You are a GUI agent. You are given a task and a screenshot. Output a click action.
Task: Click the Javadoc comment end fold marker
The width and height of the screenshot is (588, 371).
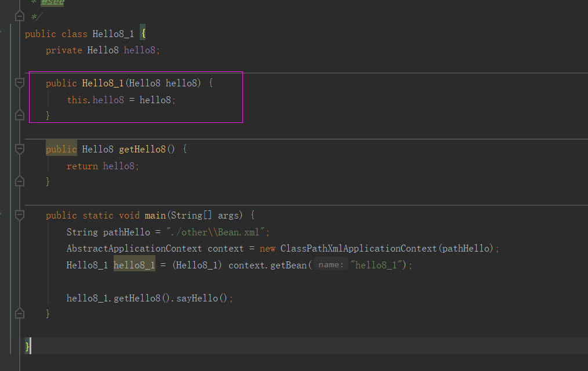[20, 16]
